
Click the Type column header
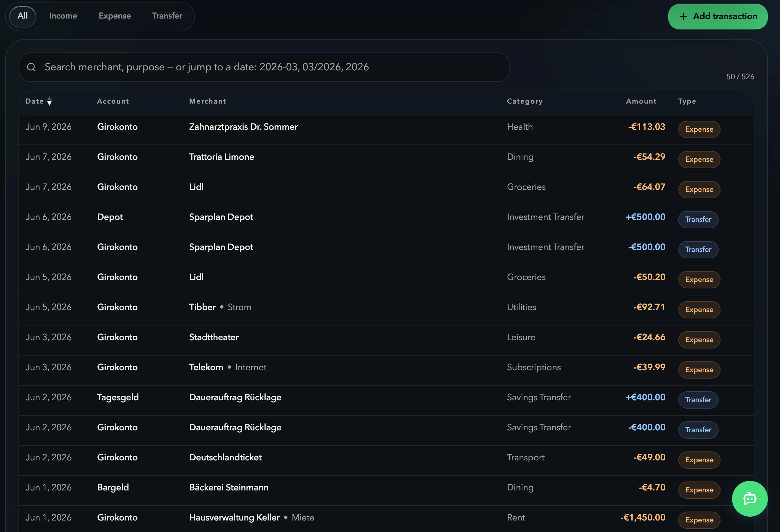(687, 101)
